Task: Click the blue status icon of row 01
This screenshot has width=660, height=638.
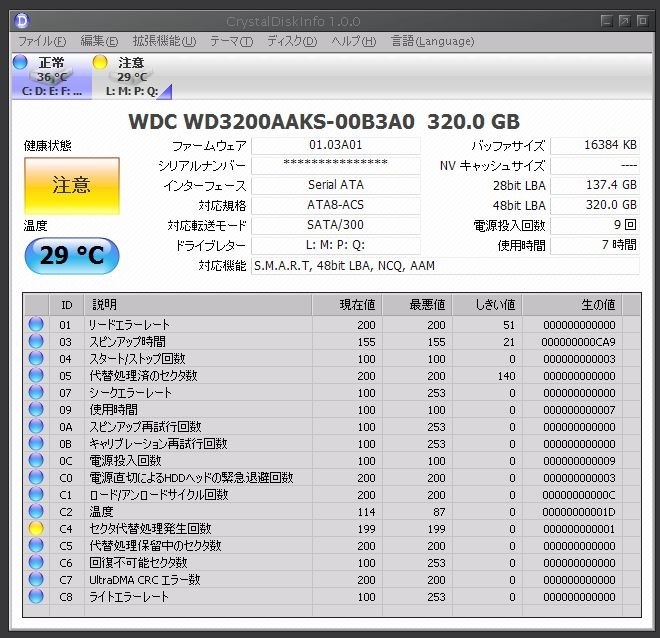Action: pyautogui.click(x=36, y=324)
